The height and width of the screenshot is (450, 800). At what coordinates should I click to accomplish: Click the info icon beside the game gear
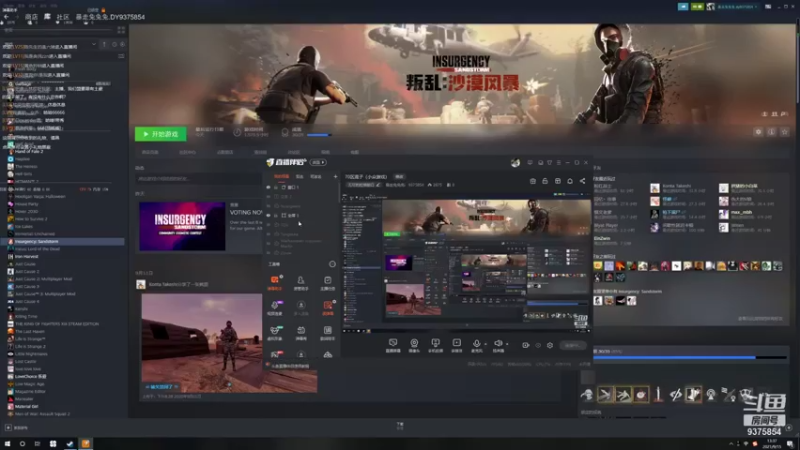771,132
